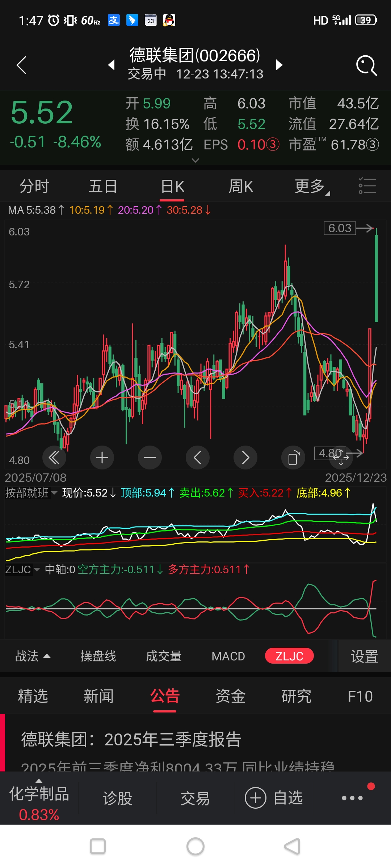Tap the chart height adjust arrows icon
Viewport: 391px width, 868px height.
point(341,458)
